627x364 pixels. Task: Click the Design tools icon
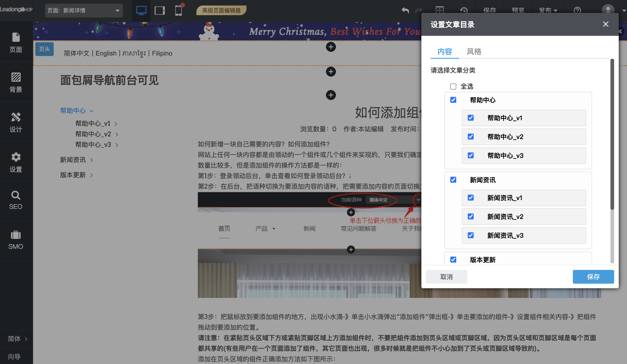tap(16, 117)
